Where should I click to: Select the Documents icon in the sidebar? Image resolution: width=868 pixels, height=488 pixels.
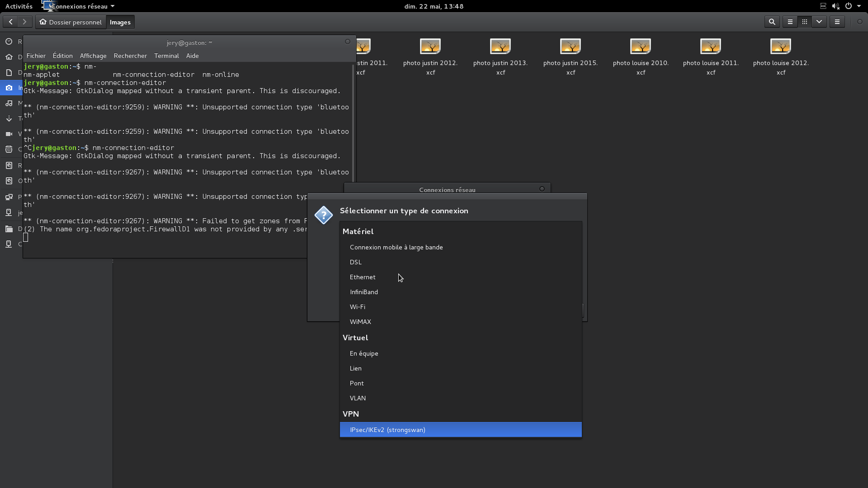9,72
